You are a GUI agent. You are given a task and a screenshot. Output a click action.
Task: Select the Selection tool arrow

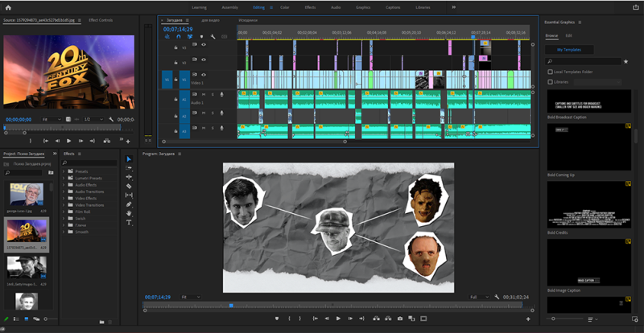[129, 159]
